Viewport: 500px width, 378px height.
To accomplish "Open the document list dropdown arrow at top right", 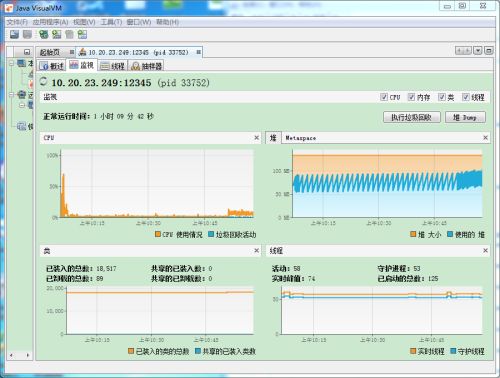I will point(478,51).
